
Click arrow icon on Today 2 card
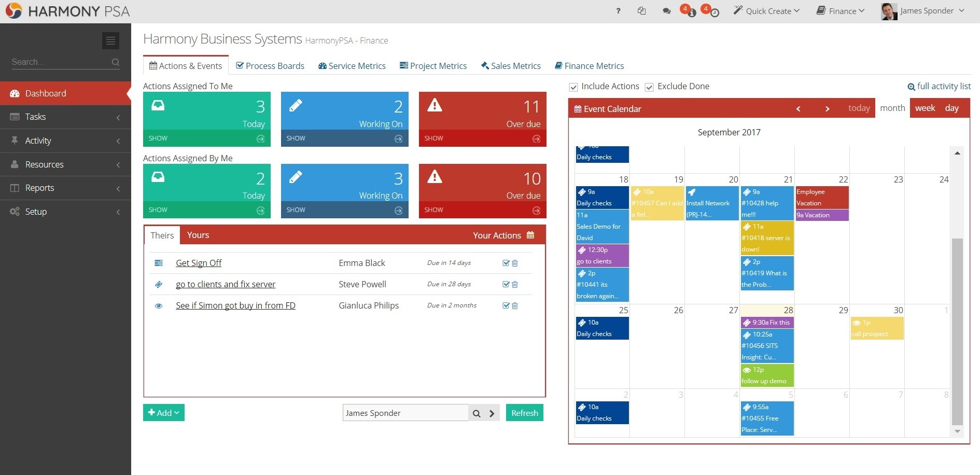260,211
